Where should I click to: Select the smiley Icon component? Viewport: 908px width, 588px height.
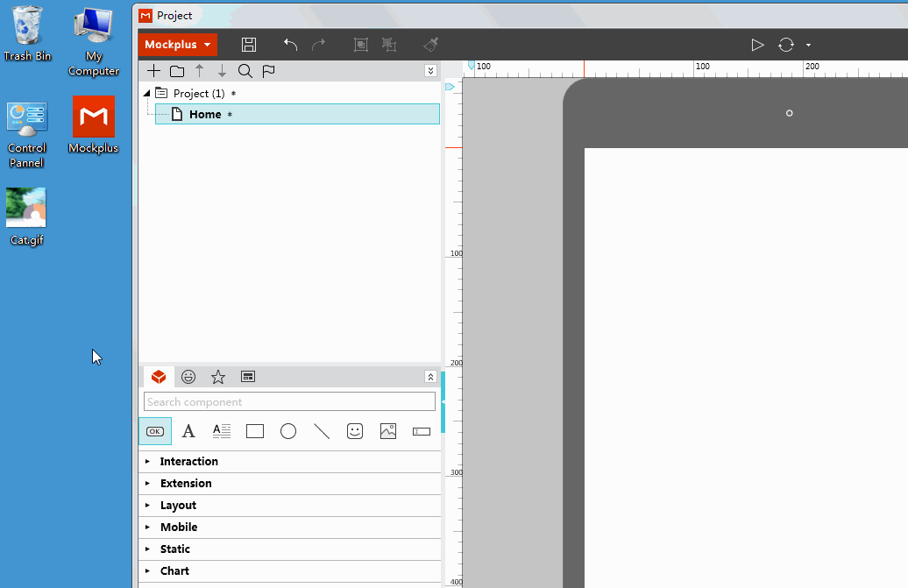click(x=355, y=431)
